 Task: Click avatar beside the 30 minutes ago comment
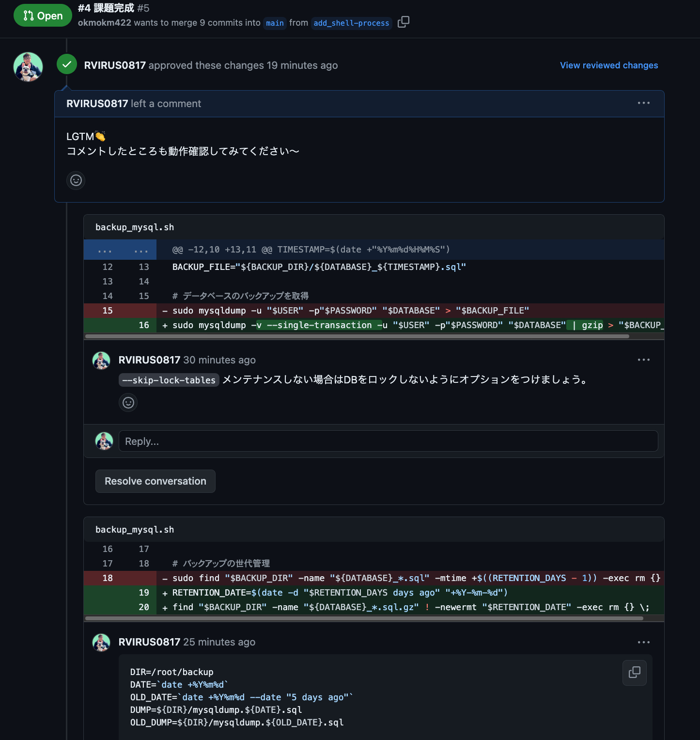tap(101, 361)
